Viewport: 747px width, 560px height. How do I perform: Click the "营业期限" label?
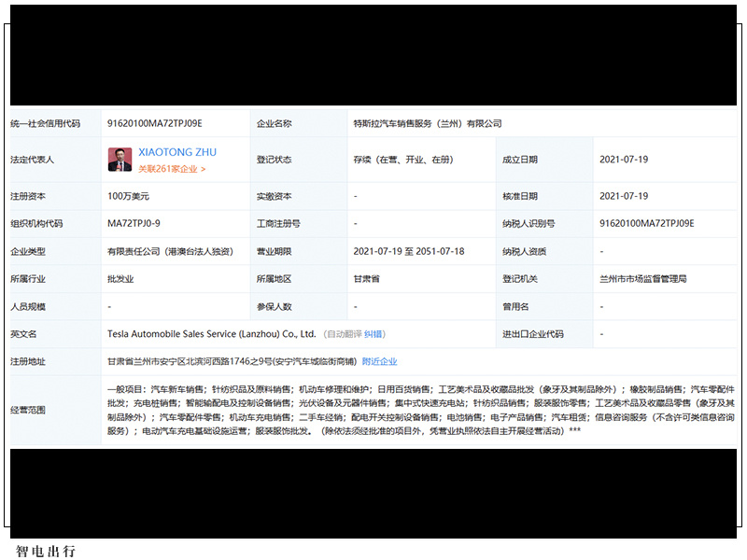click(x=275, y=251)
